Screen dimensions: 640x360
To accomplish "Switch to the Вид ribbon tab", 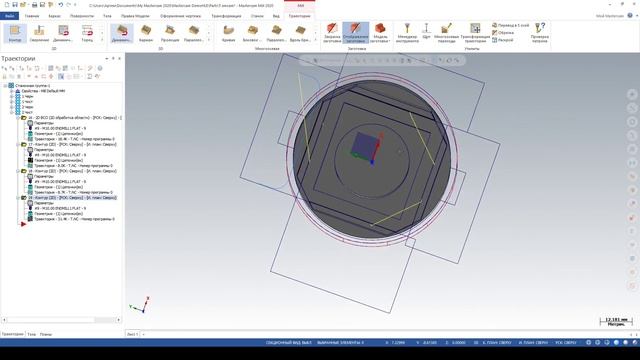I will tap(276, 16).
